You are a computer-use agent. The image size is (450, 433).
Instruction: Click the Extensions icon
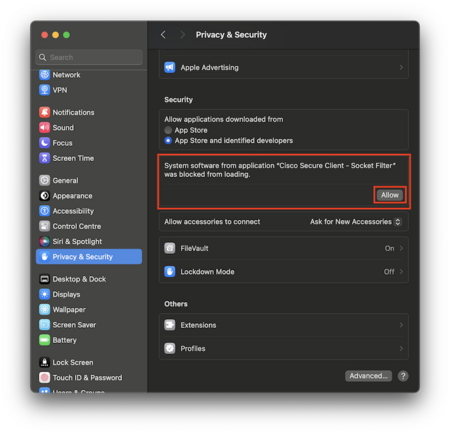pyautogui.click(x=170, y=325)
